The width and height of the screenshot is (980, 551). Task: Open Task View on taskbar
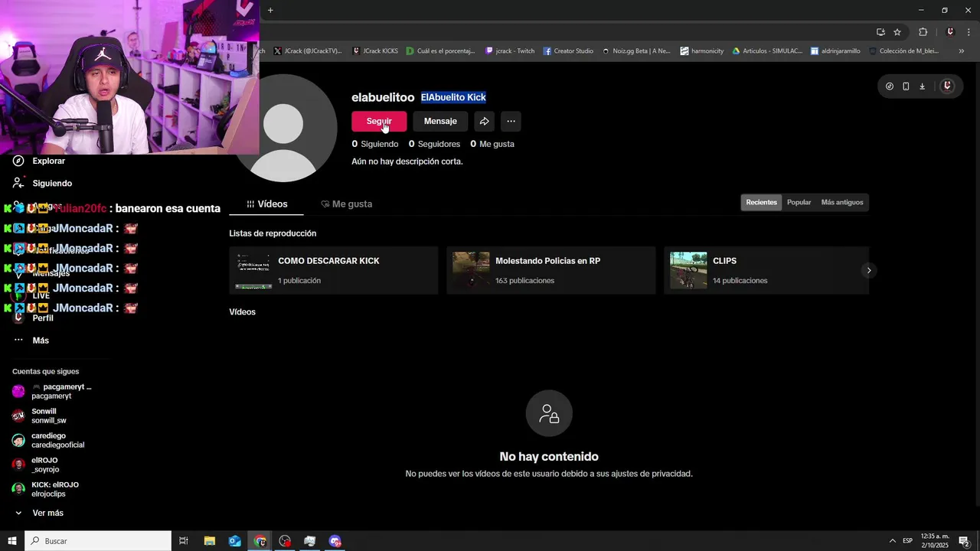click(184, 541)
